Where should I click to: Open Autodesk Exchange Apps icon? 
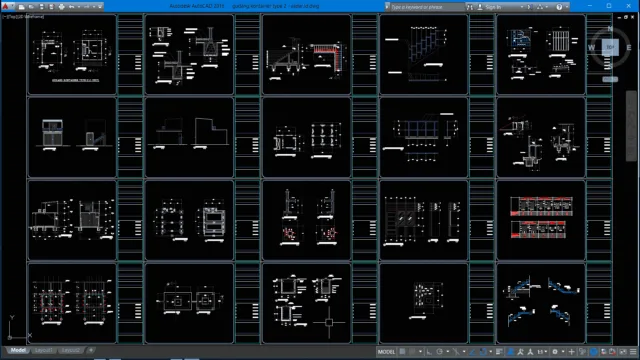click(529, 7)
